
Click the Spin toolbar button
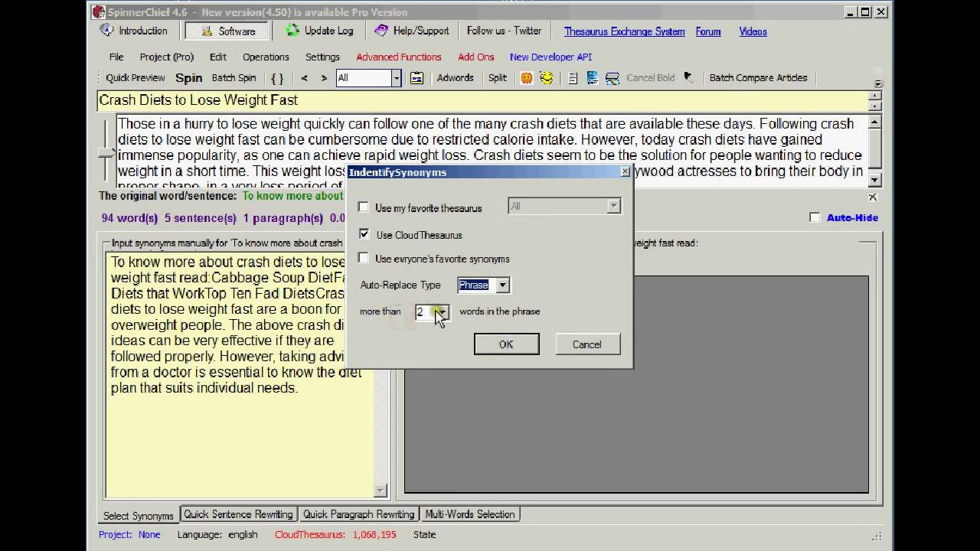coord(189,78)
